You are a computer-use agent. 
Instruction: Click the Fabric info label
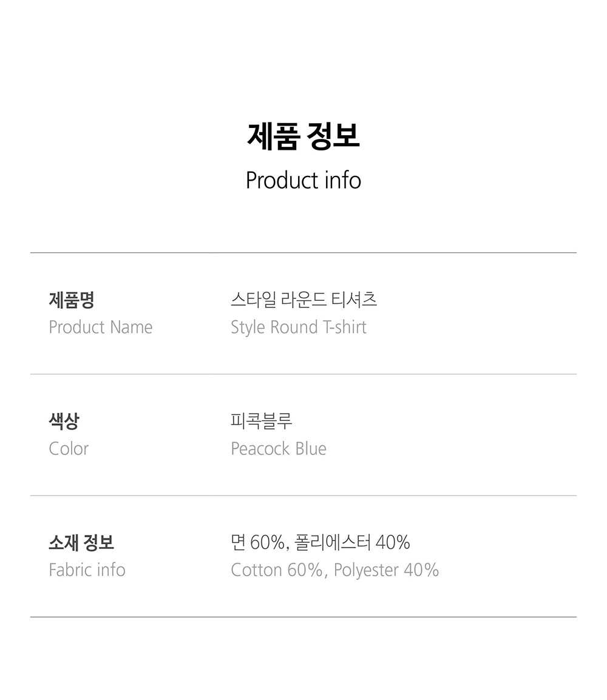87,570
